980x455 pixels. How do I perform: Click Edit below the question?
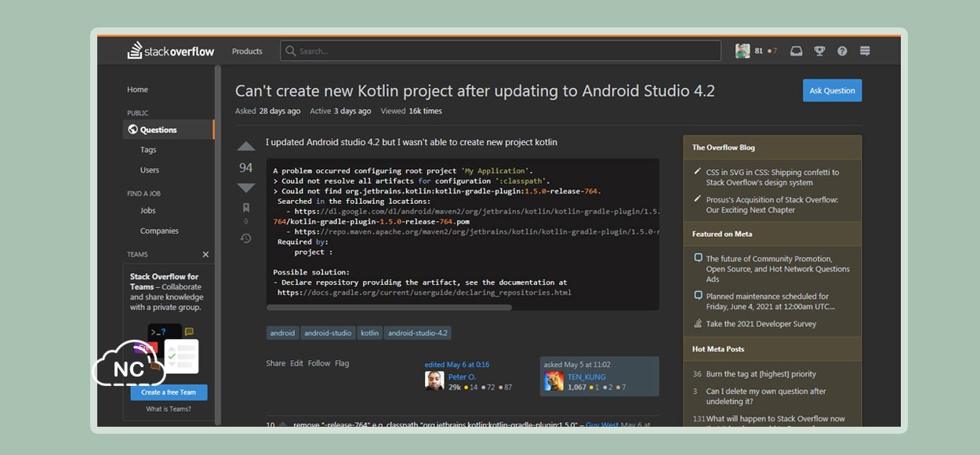click(296, 363)
